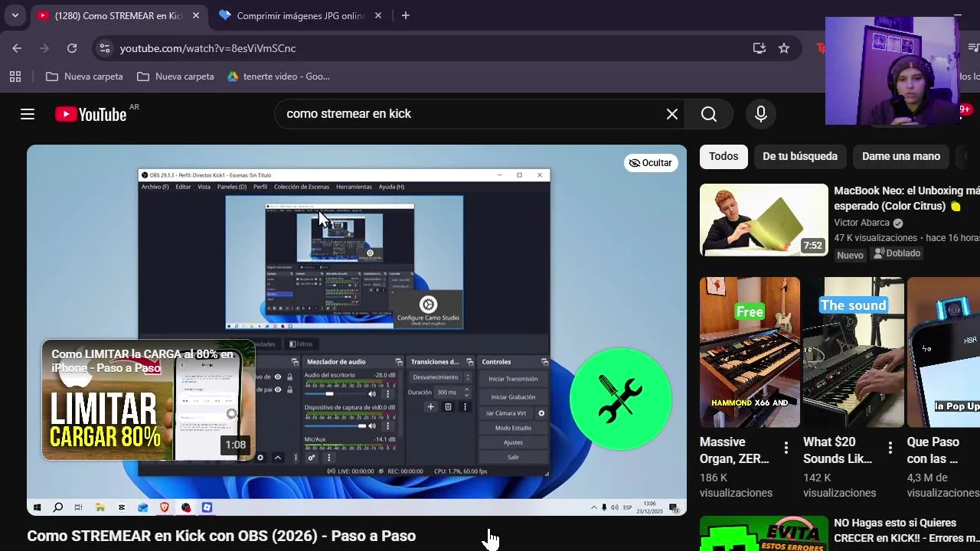Add a transition with the plus icon in OBS
Screen dimensions: 980x551
pyautogui.click(x=430, y=407)
